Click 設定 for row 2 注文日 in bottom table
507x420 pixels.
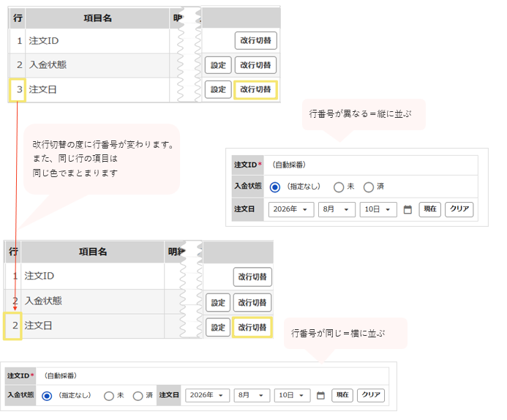(218, 327)
